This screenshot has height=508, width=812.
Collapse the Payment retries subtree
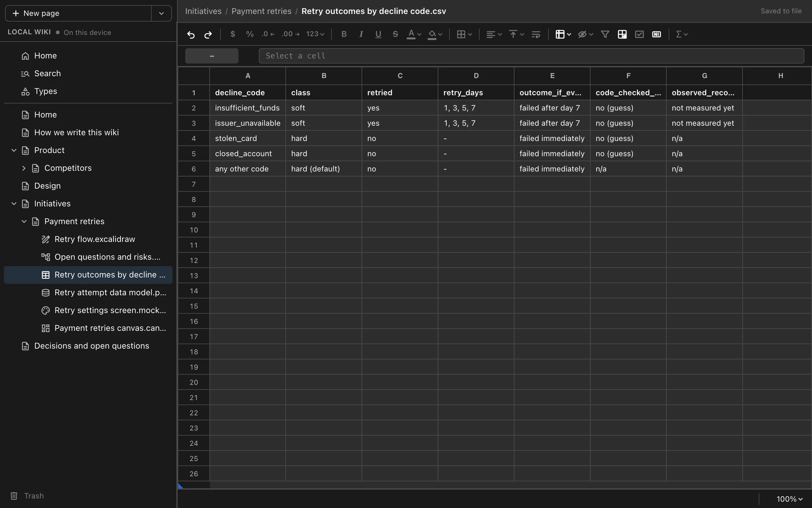point(24,221)
